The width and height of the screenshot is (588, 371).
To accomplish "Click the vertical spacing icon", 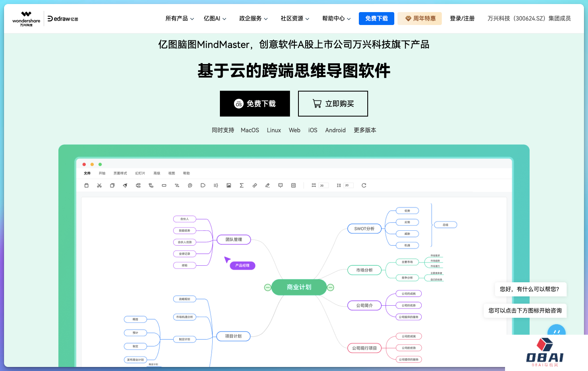I will click(339, 185).
